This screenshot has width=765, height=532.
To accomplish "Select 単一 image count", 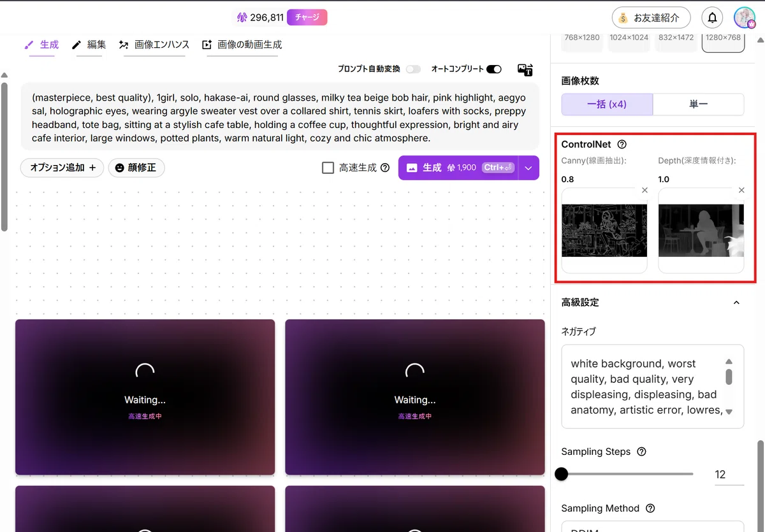I will pos(699,104).
